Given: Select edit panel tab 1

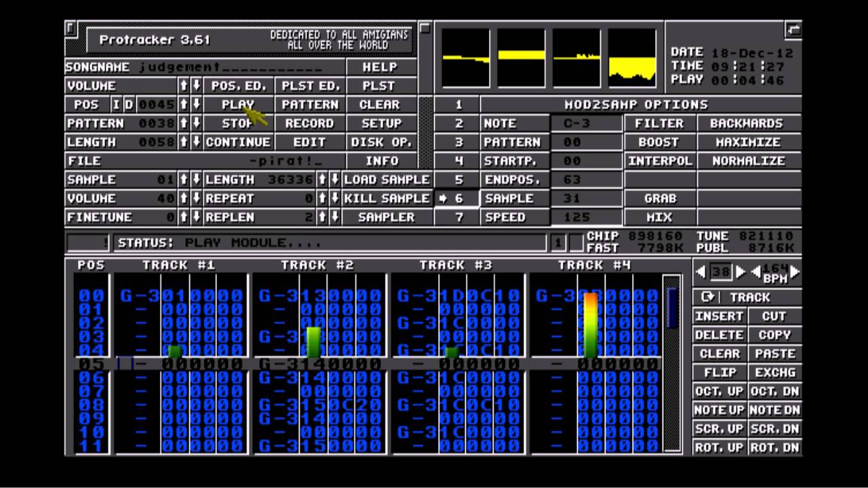Looking at the screenshot, I should coord(458,105).
